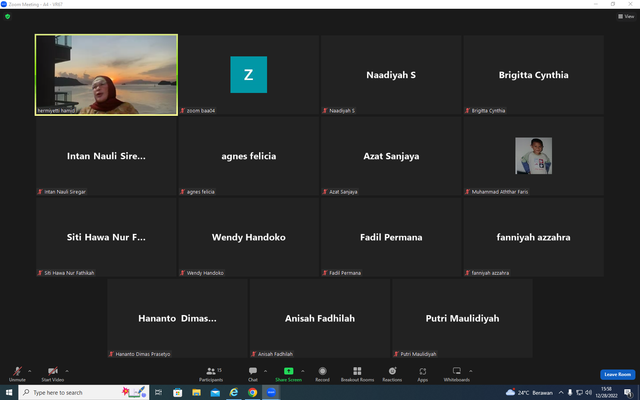The width and height of the screenshot is (640, 400).
Task: Open Breakout Rooms
Action: point(357,374)
